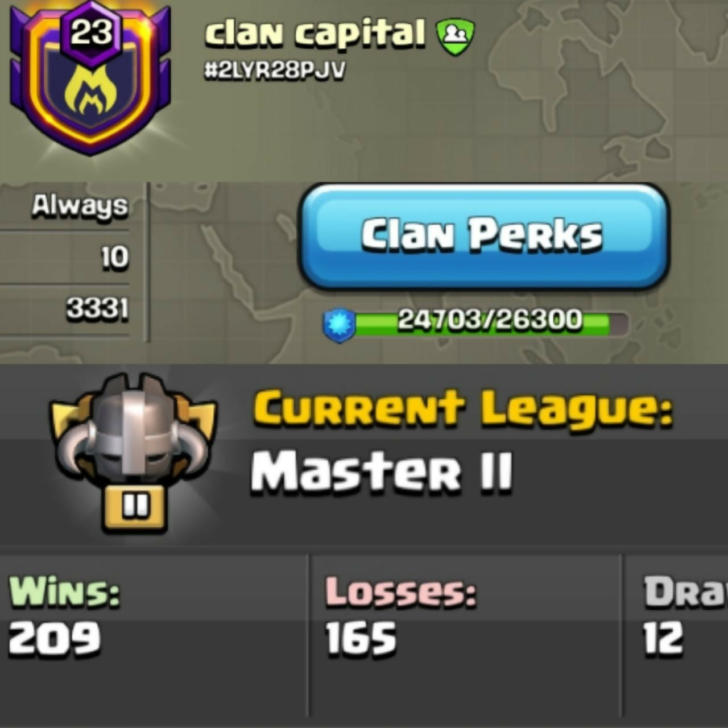This screenshot has height=728, width=728.
Task: Click the Wins count 209
Action: [55, 638]
